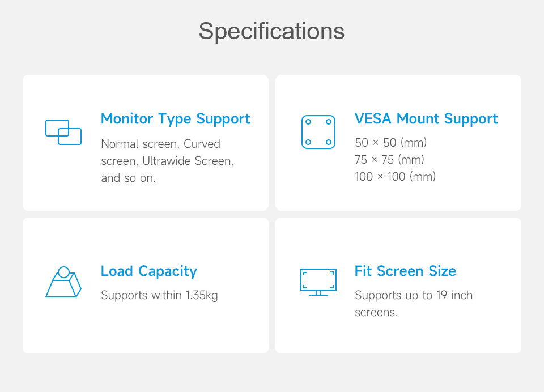This screenshot has height=392, width=544.
Task: Click the front rectangle of the overlapping screens icon
Action: 70,137
